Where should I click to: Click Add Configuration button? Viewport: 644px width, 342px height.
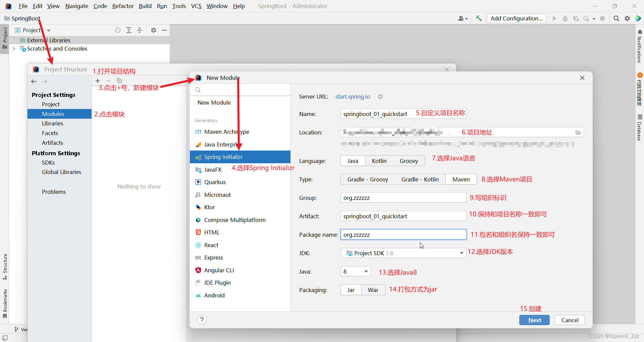517,18
